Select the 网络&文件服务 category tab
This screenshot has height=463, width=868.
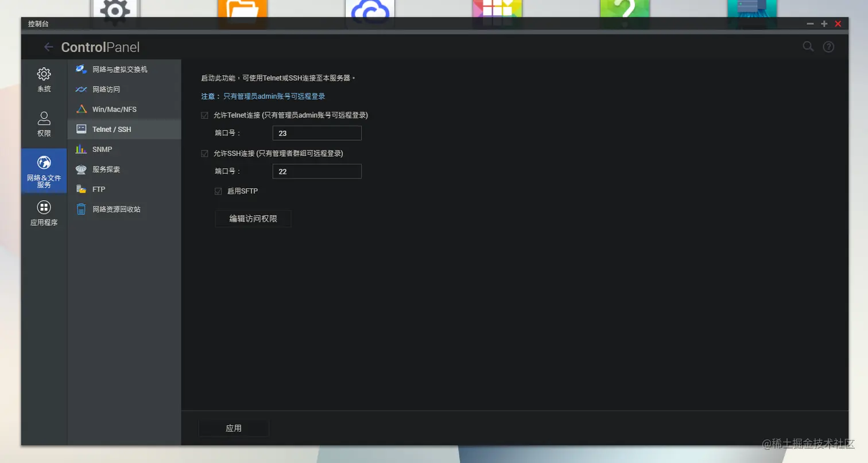pyautogui.click(x=44, y=170)
